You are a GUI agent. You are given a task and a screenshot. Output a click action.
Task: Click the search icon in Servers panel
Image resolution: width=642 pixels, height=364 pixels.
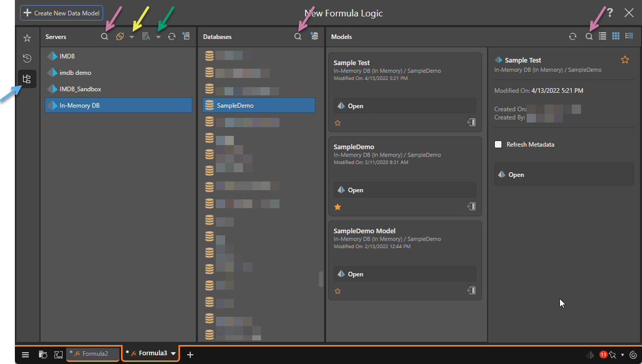click(105, 37)
